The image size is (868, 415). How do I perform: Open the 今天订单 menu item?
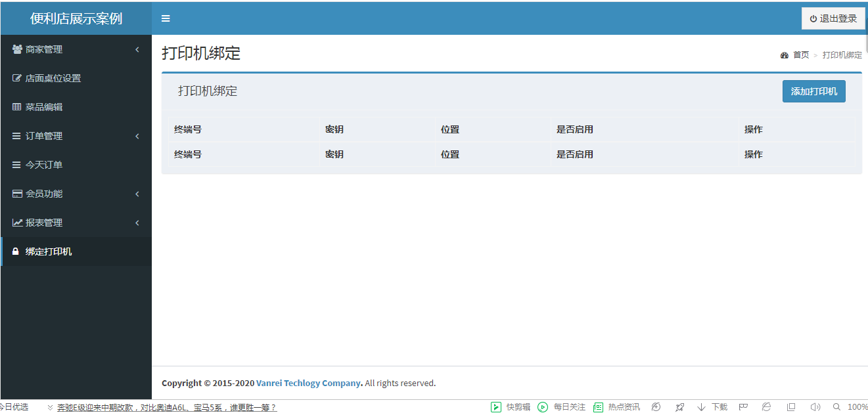[x=76, y=165]
